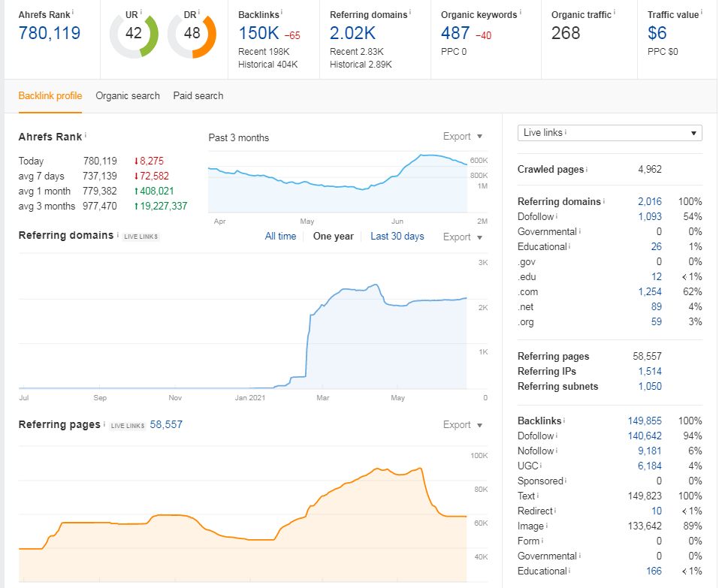Select Last 30 days range

(x=397, y=237)
